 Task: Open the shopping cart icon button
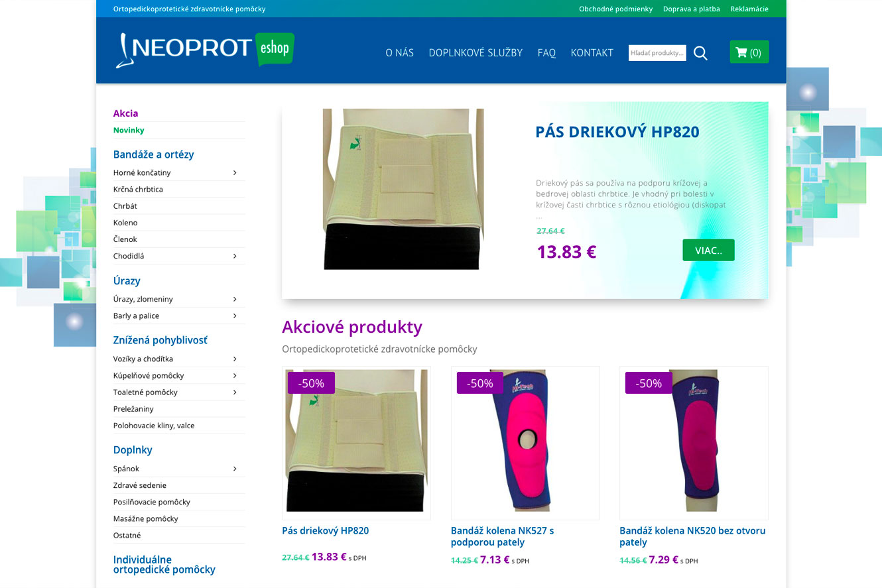(749, 52)
